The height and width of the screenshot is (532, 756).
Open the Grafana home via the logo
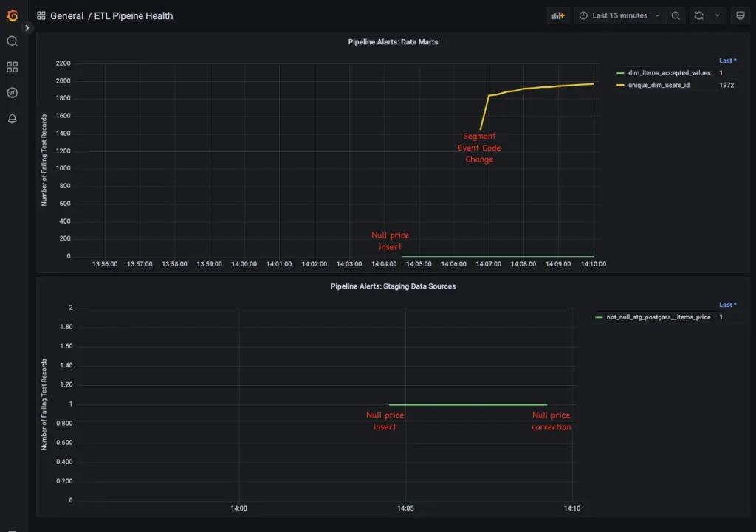(12, 15)
